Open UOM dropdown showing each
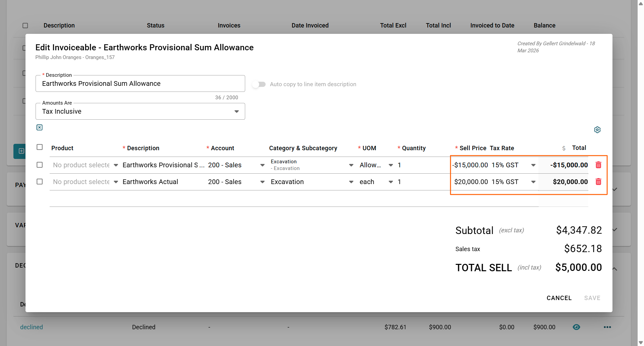644x346 pixels. [x=391, y=182]
